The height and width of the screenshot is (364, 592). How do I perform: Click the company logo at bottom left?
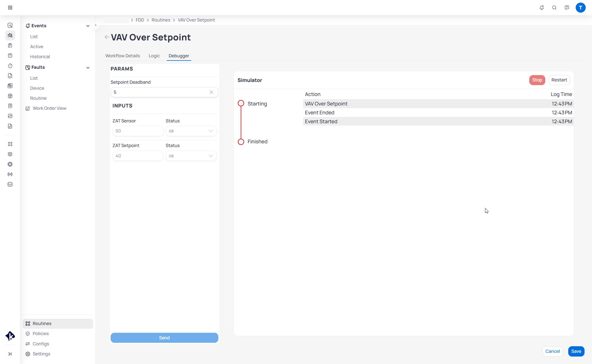click(x=10, y=336)
